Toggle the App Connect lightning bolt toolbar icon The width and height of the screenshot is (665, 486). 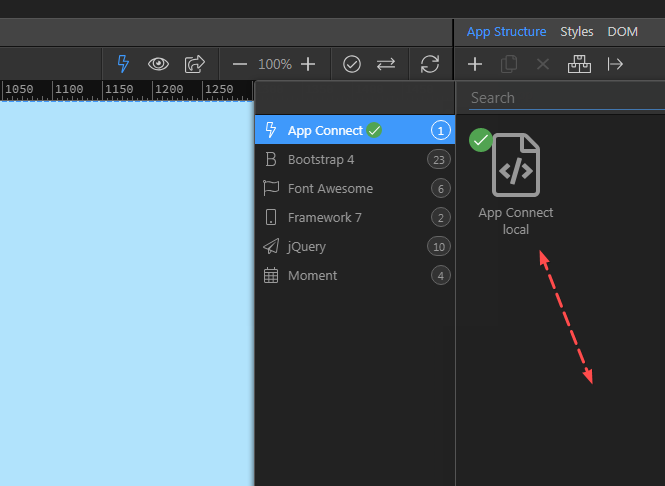tap(123, 64)
